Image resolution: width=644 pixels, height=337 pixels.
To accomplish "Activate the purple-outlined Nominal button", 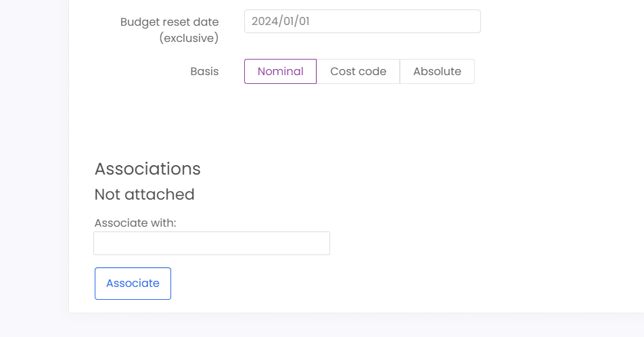I will coord(280,72).
